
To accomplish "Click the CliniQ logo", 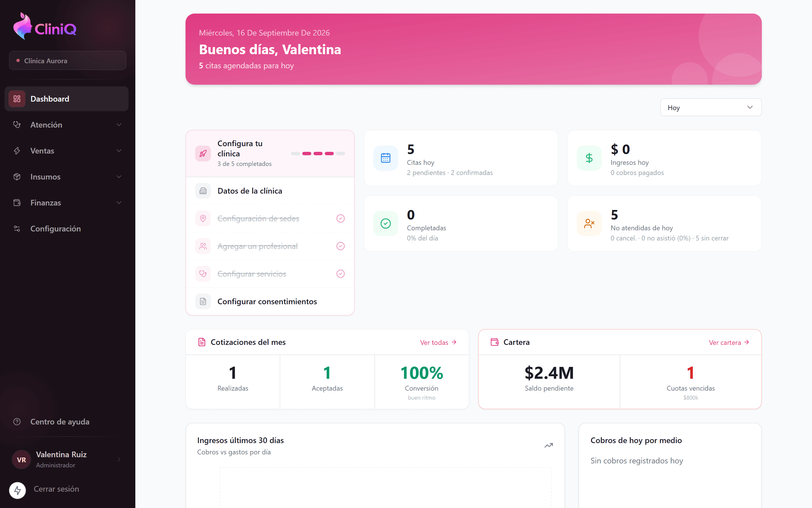I will (x=45, y=26).
